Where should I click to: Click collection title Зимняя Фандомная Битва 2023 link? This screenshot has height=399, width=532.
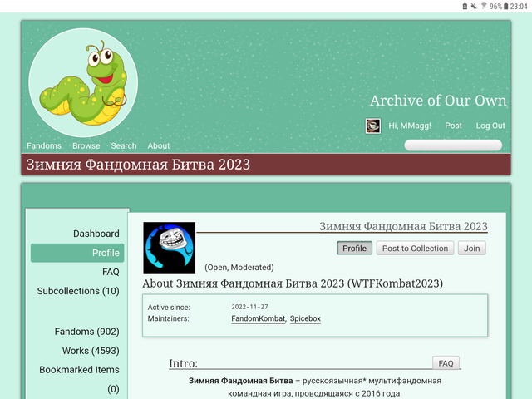click(x=403, y=226)
